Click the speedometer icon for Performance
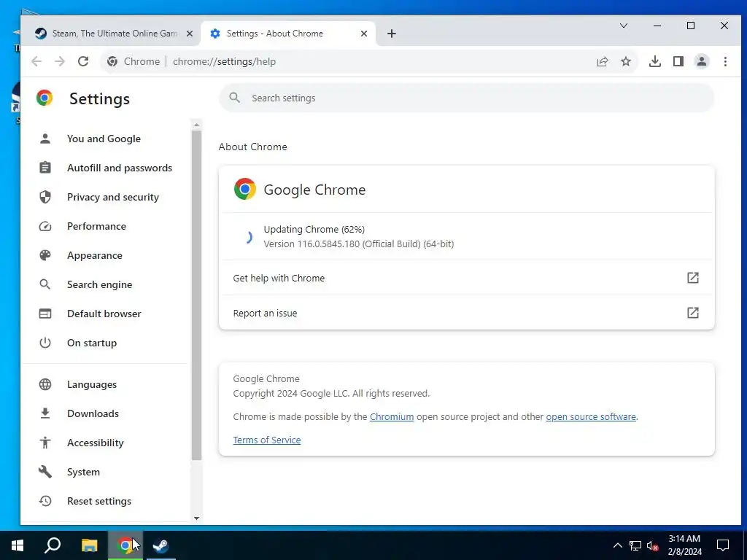 (45, 226)
